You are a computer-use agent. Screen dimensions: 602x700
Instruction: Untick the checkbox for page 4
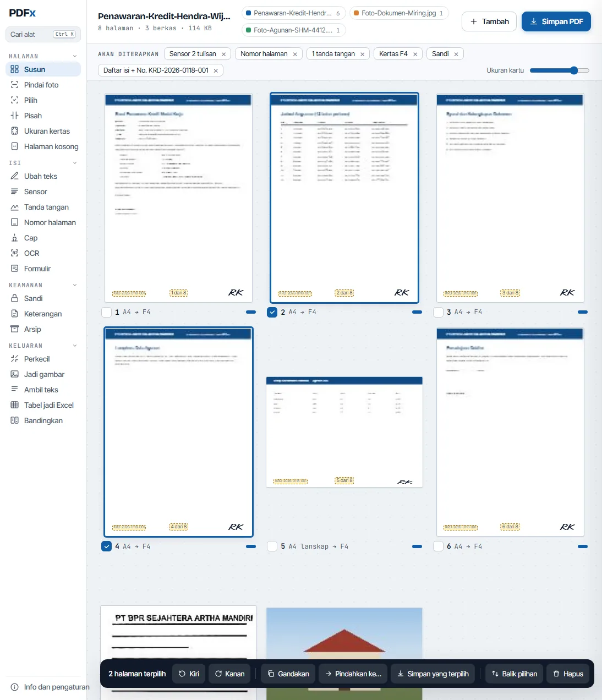[x=107, y=546]
